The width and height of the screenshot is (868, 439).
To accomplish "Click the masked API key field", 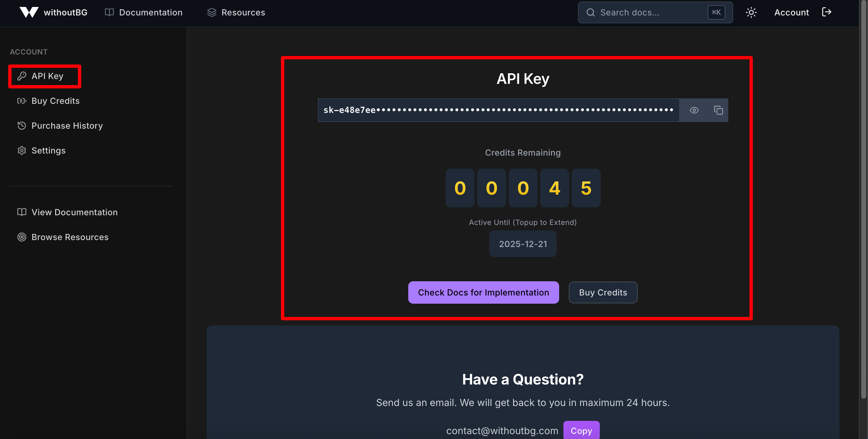I will pyautogui.click(x=498, y=110).
